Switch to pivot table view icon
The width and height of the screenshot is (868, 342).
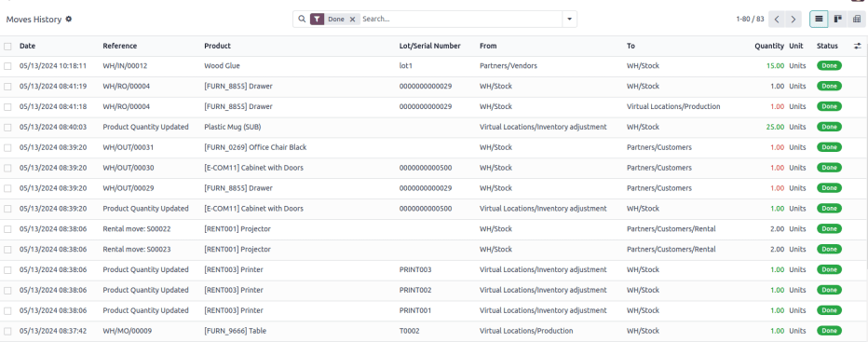click(857, 19)
